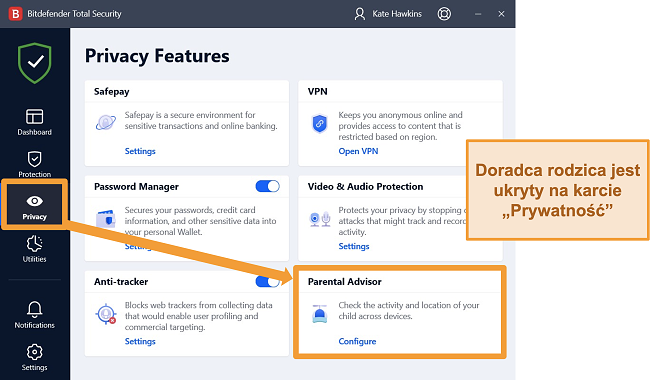Open the Safepay Settings link

point(140,151)
